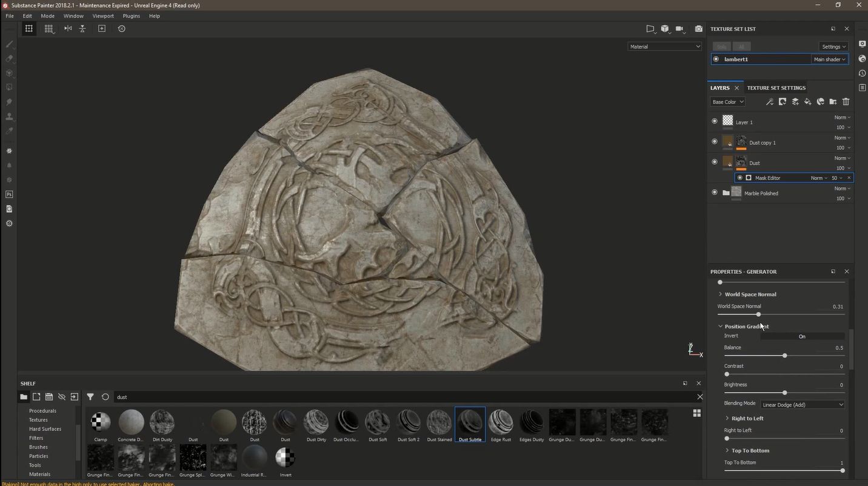Click the shelf grid view icon

[x=697, y=413]
